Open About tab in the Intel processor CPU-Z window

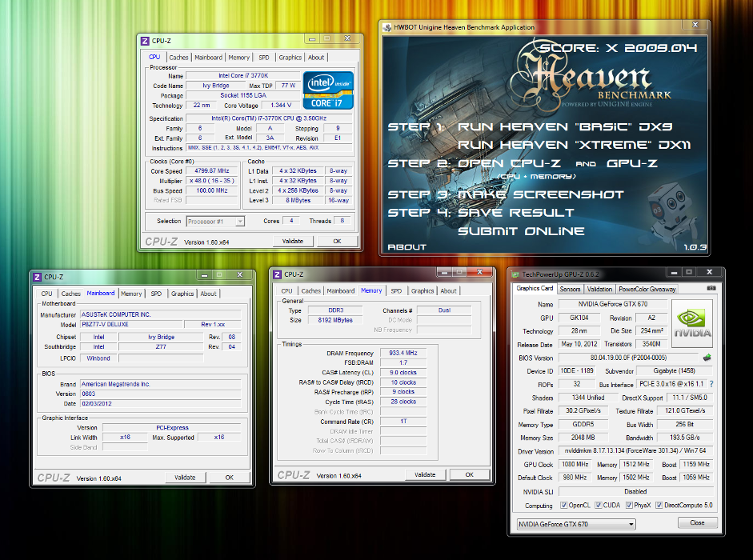[316, 58]
